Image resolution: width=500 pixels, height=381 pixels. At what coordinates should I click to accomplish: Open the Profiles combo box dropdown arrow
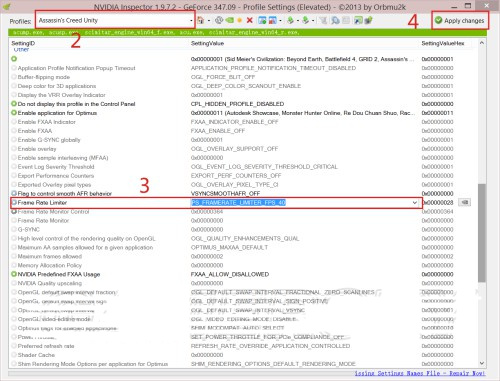pyautogui.click(x=191, y=20)
